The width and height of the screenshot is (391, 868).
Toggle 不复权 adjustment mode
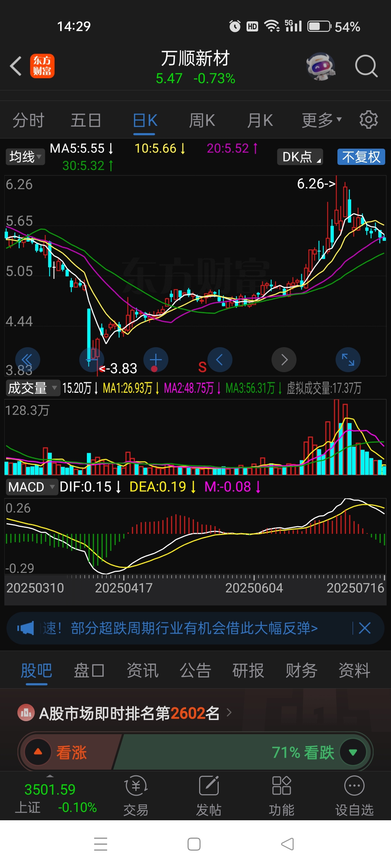[361, 157]
